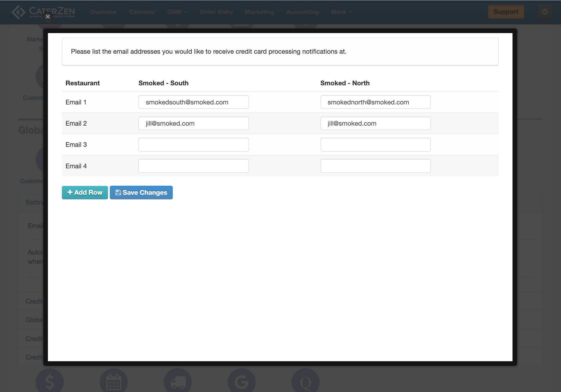The image size is (561, 392).
Task: Click empty Email 4 field for Smoked - North
Action: 375,166
